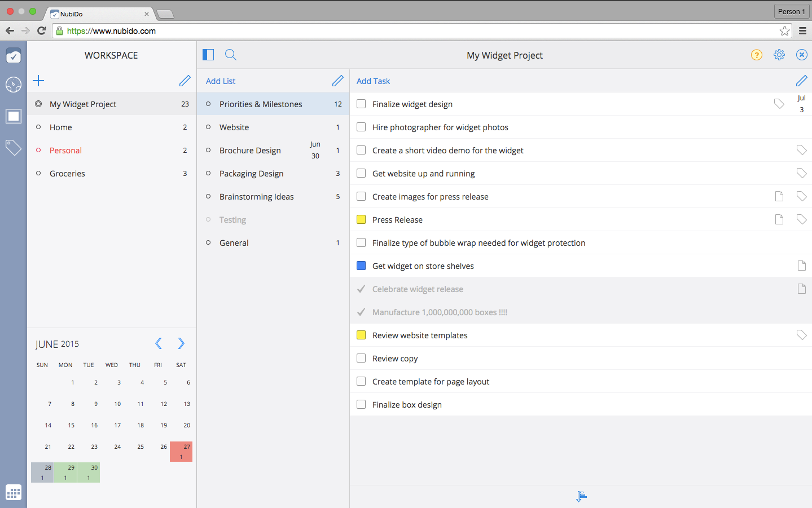Click the note icon on Press Release task

[x=779, y=219]
